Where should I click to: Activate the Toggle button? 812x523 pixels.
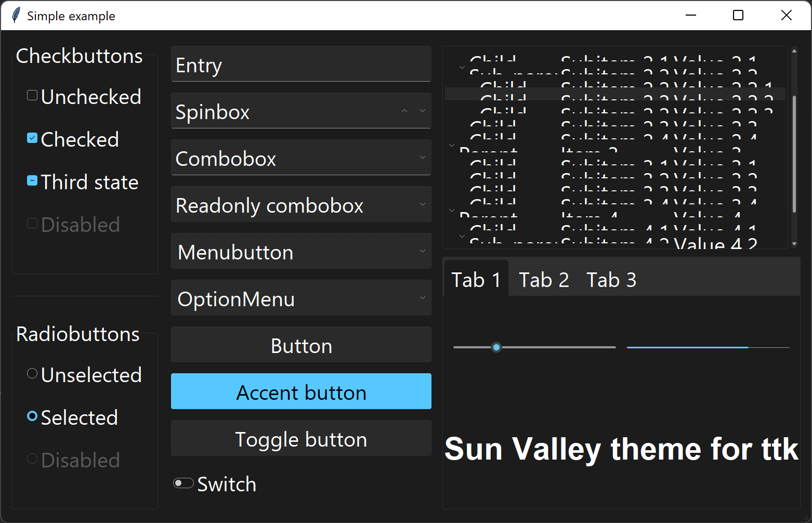301,438
